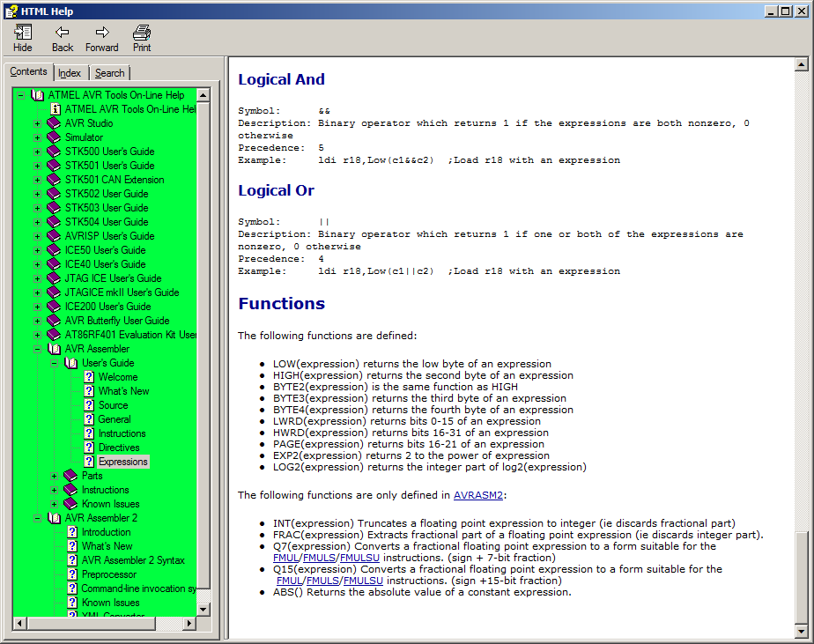Click the tree pane scroll left arrow
Image resolution: width=814 pixels, height=644 pixels.
pos(19,623)
